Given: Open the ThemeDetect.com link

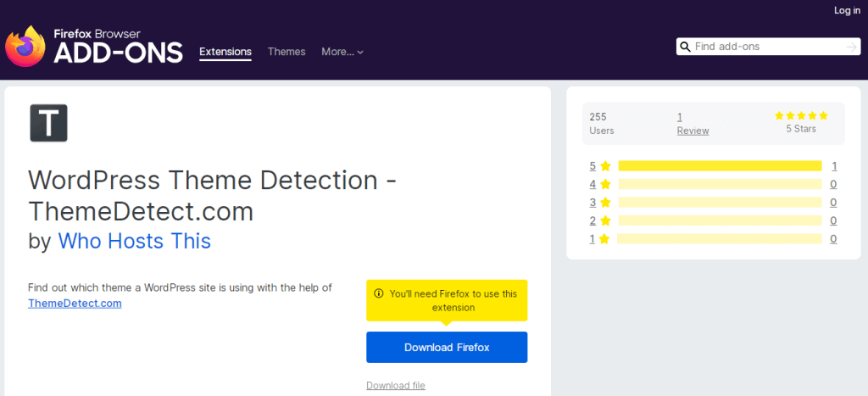Looking at the screenshot, I should 75,303.
